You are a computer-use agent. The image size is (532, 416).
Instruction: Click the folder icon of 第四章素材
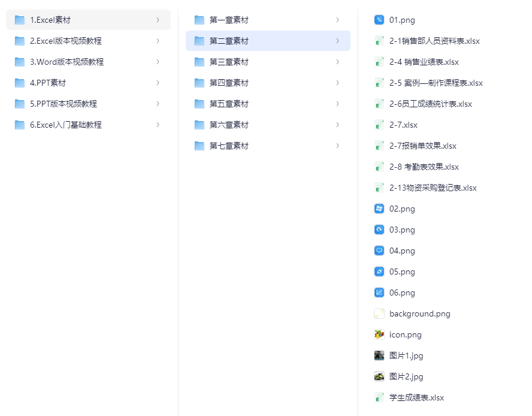[x=199, y=83]
